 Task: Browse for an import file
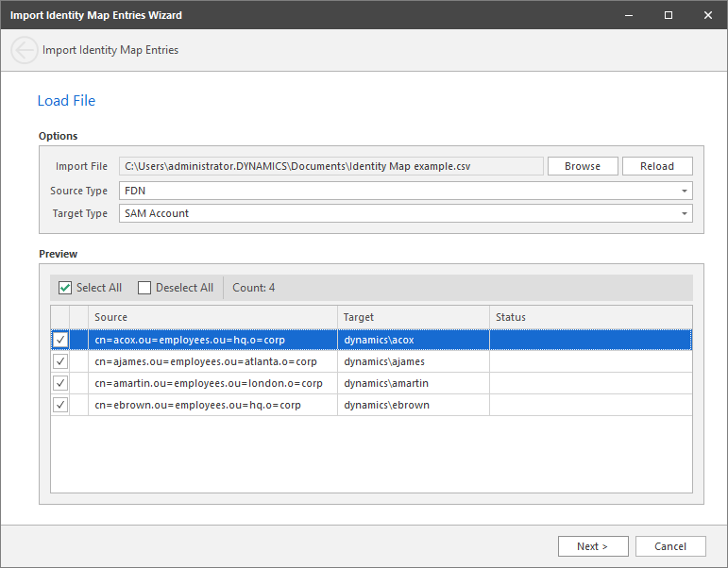(x=583, y=166)
